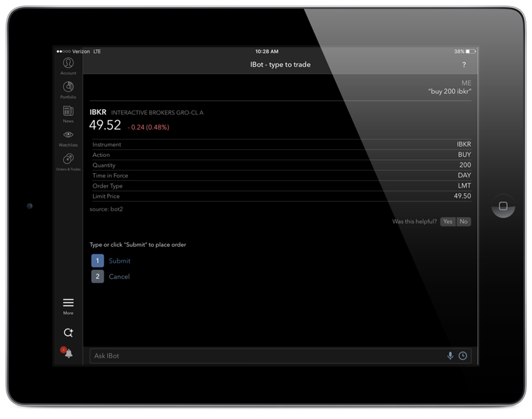Click the IBot chat-plus icon in sidebar
Viewport: 532px width, 419px height.
click(x=68, y=332)
